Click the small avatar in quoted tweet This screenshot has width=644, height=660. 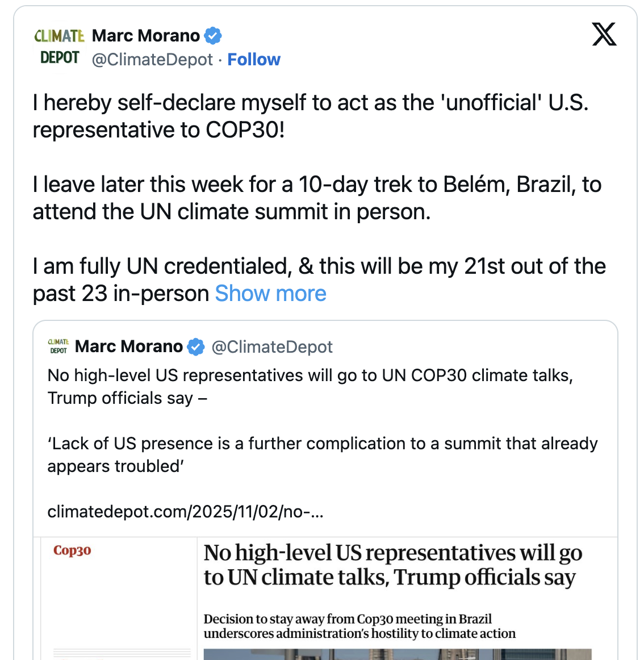pyautogui.click(x=58, y=346)
